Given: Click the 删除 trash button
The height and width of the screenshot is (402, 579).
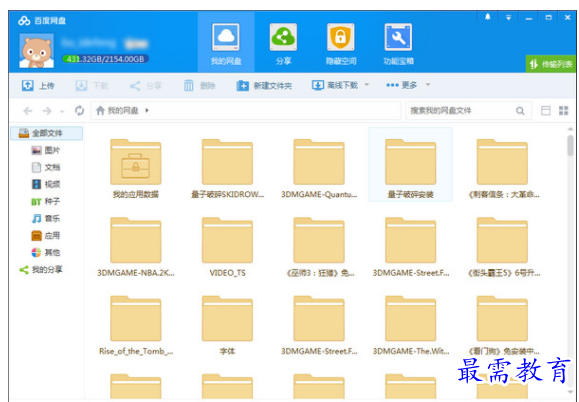Looking at the screenshot, I should [x=199, y=86].
